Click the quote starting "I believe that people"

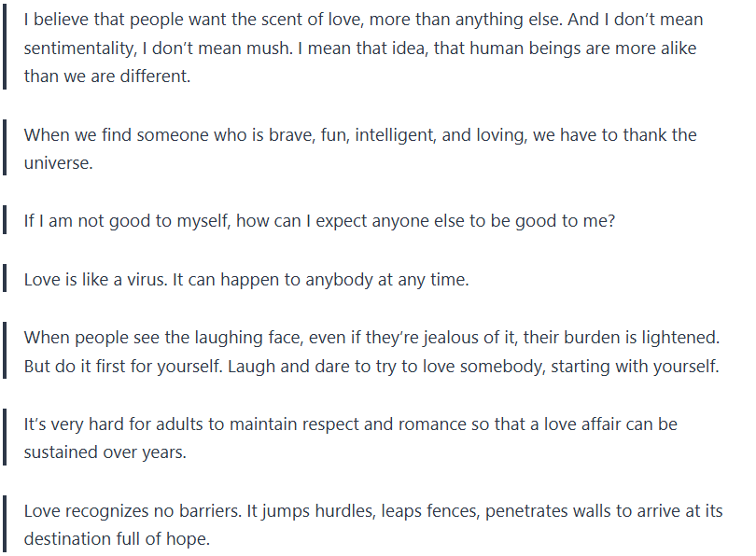tap(364, 20)
